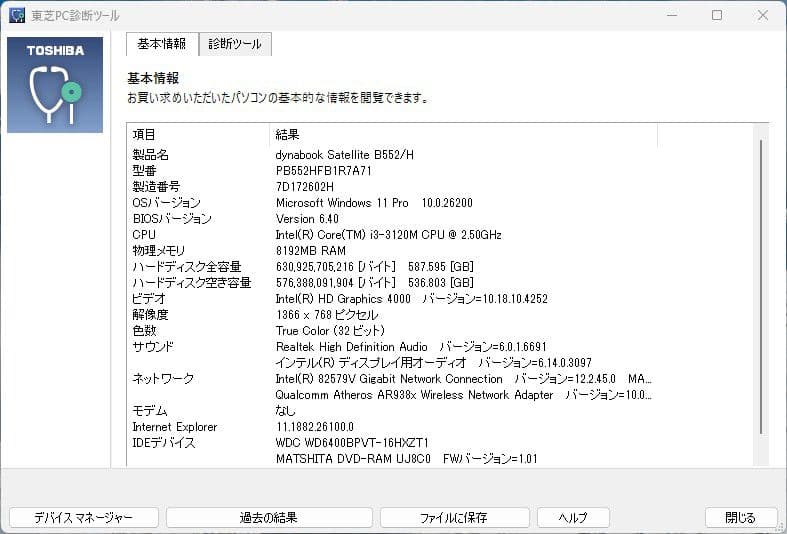Select the Intel Core i3-3120M CPU entry
787x534 pixels.
coord(388,235)
